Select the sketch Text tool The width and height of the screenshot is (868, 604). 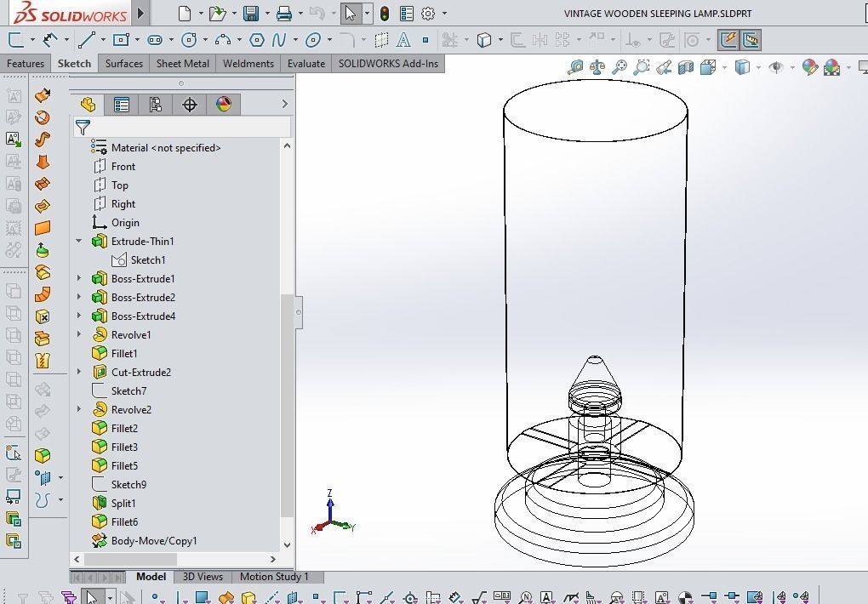(x=403, y=40)
